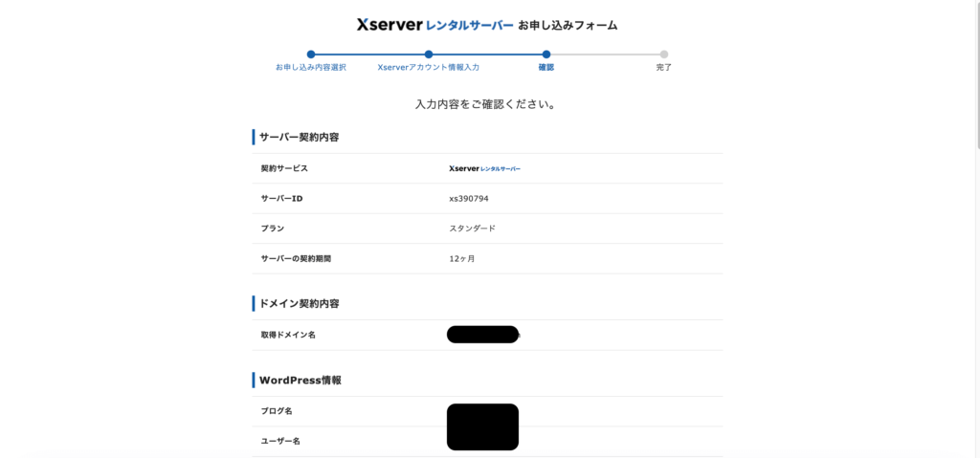The width and height of the screenshot is (980, 458).
Task: Click the Xserverアカウント情報入力 step dot
Action: [429, 55]
